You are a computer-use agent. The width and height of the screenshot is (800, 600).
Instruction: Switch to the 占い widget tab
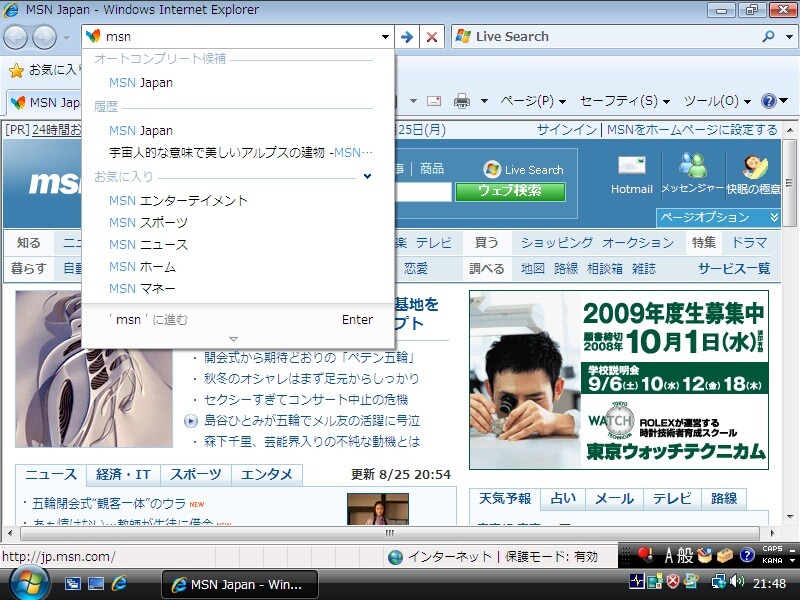(563, 498)
